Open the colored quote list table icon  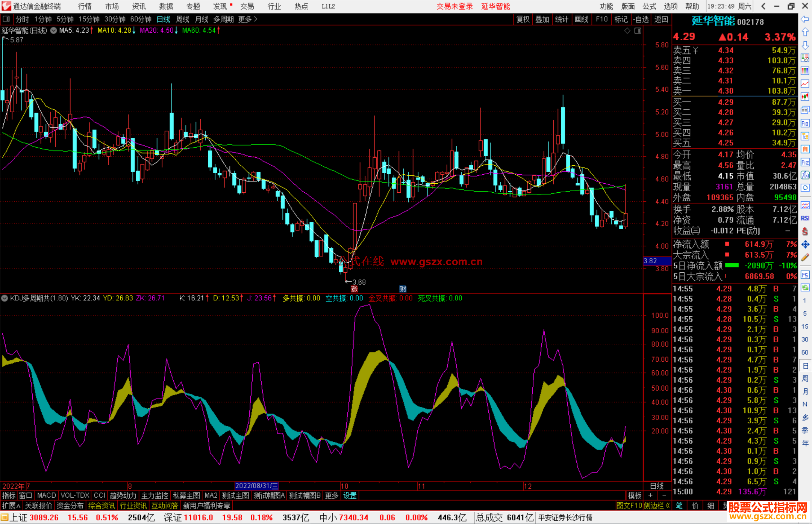click(x=805, y=71)
